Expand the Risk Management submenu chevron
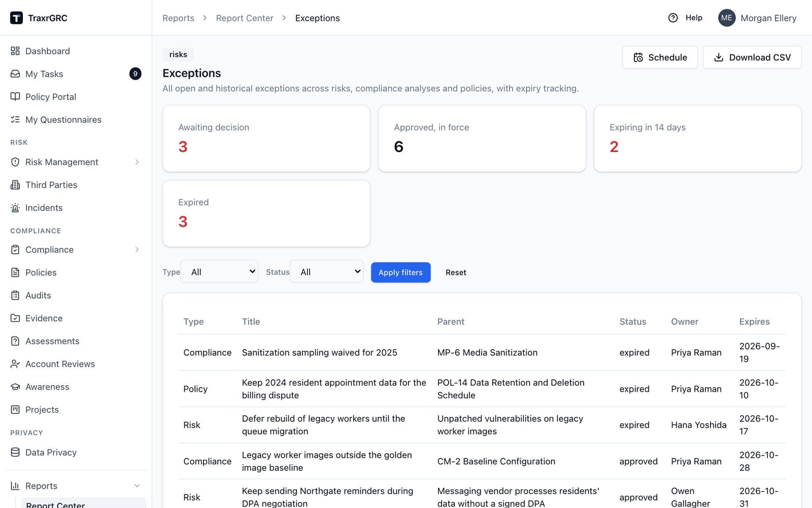The width and height of the screenshot is (812, 508). click(137, 162)
